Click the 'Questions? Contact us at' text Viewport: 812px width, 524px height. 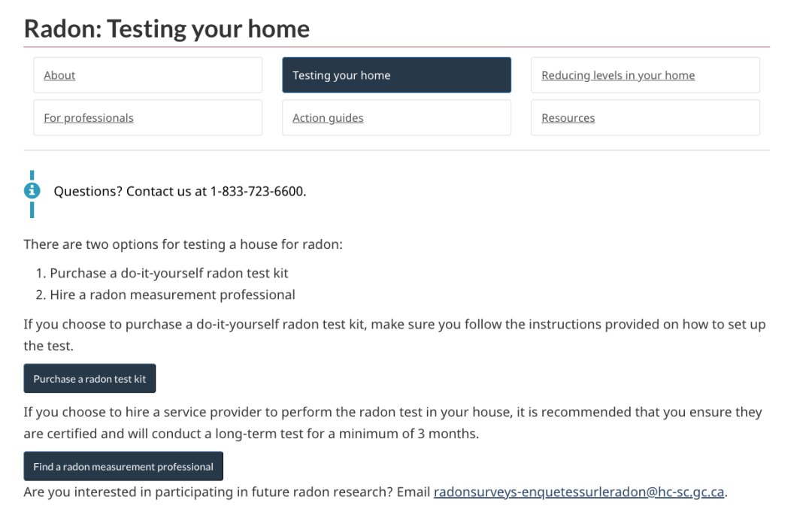point(130,192)
